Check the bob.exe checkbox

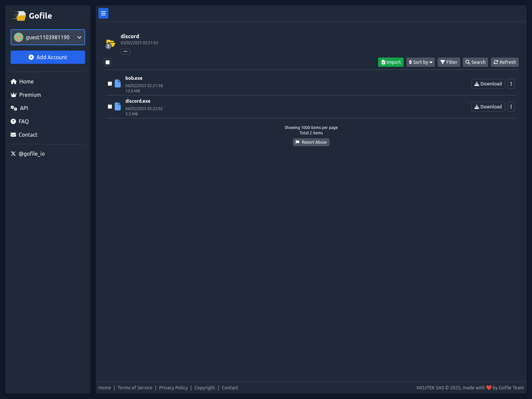pyautogui.click(x=110, y=84)
